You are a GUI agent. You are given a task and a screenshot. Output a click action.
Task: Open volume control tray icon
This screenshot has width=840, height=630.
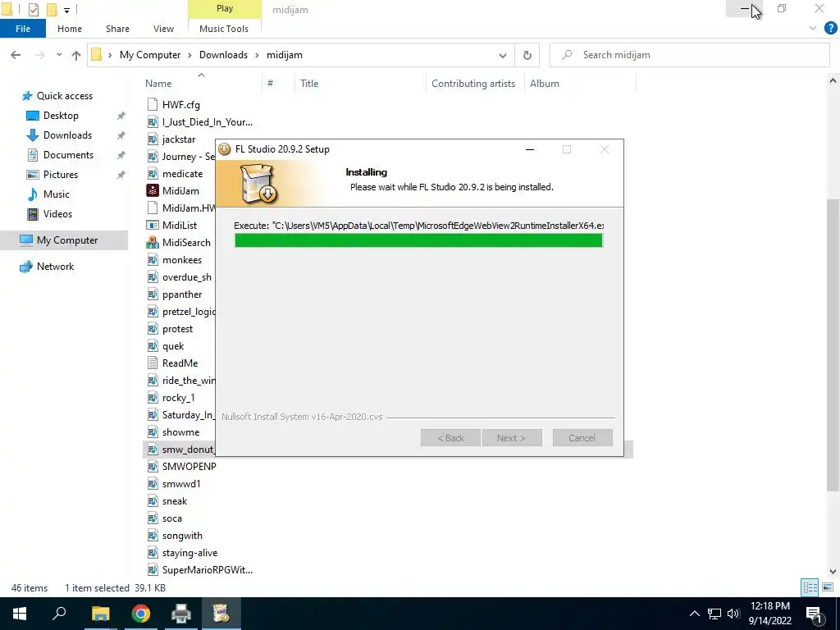coord(733,614)
